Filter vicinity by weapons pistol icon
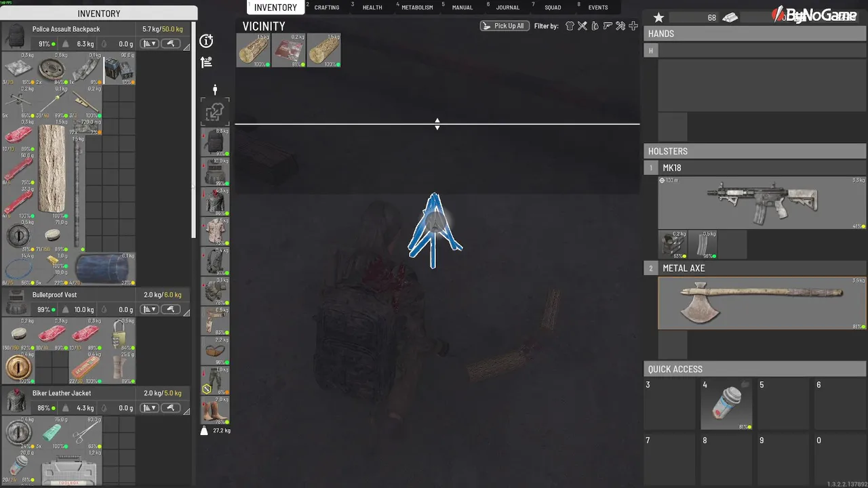The height and width of the screenshot is (488, 868). click(608, 26)
